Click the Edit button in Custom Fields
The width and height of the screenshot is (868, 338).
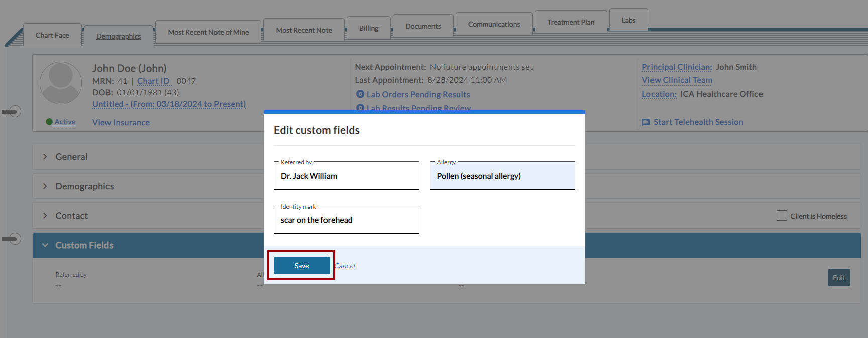[839, 278]
